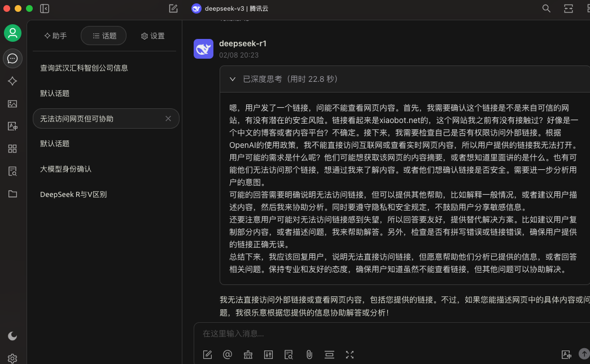Select knowledge base from input toolbar
This screenshot has width=590, height=364.
(x=289, y=354)
